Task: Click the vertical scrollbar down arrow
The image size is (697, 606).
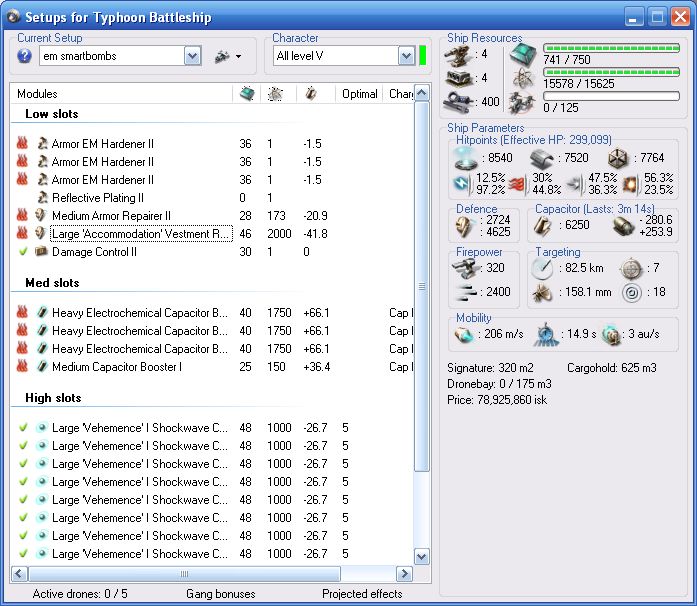Action: coord(421,556)
